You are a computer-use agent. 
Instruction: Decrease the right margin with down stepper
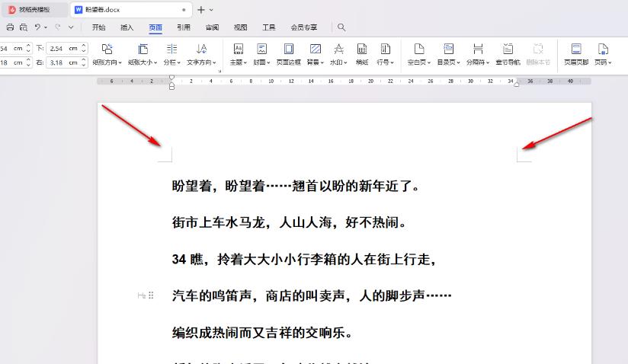84,65
